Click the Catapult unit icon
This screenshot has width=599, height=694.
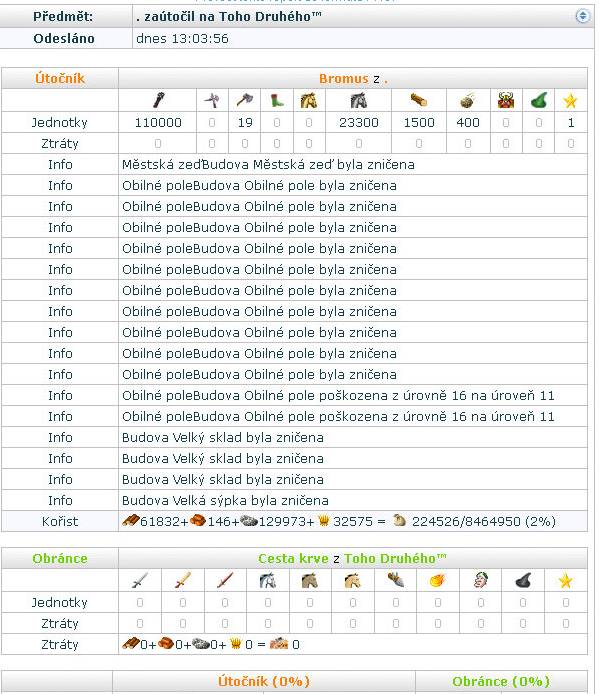click(468, 100)
